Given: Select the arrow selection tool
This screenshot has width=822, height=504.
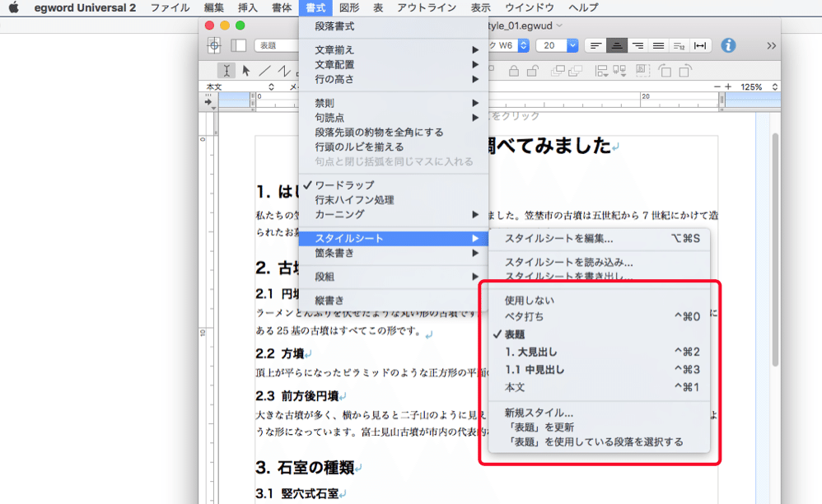Looking at the screenshot, I should coord(245,70).
